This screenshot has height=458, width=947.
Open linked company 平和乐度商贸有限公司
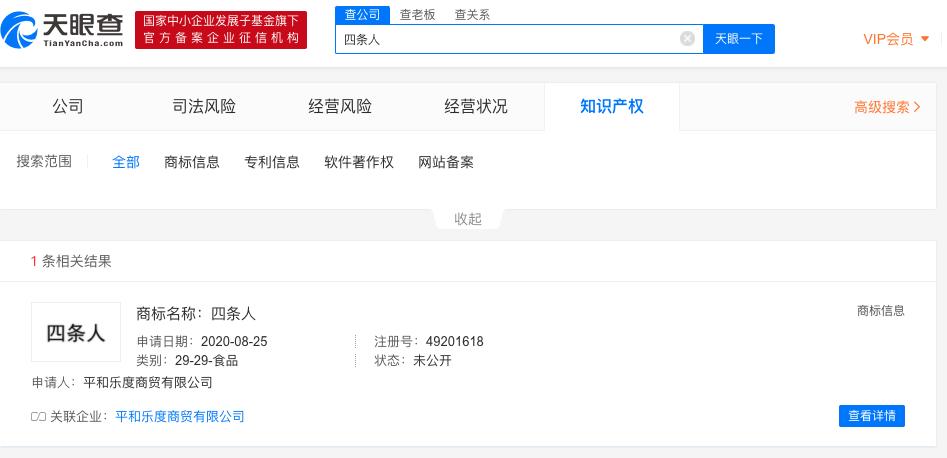point(180,416)
